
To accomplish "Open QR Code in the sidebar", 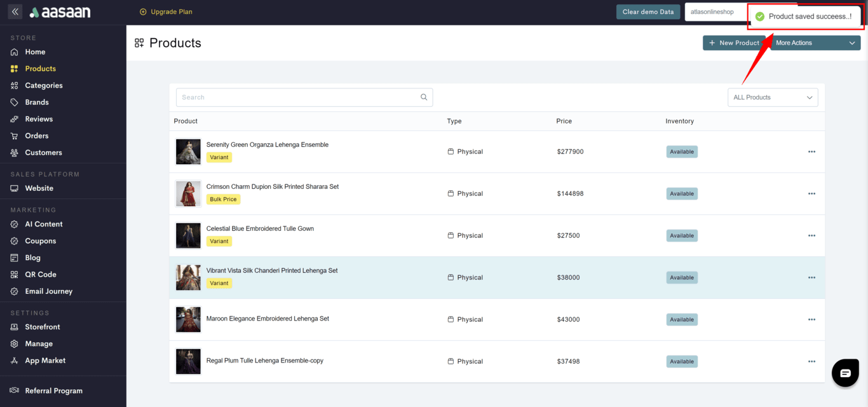I will (40, 275).
